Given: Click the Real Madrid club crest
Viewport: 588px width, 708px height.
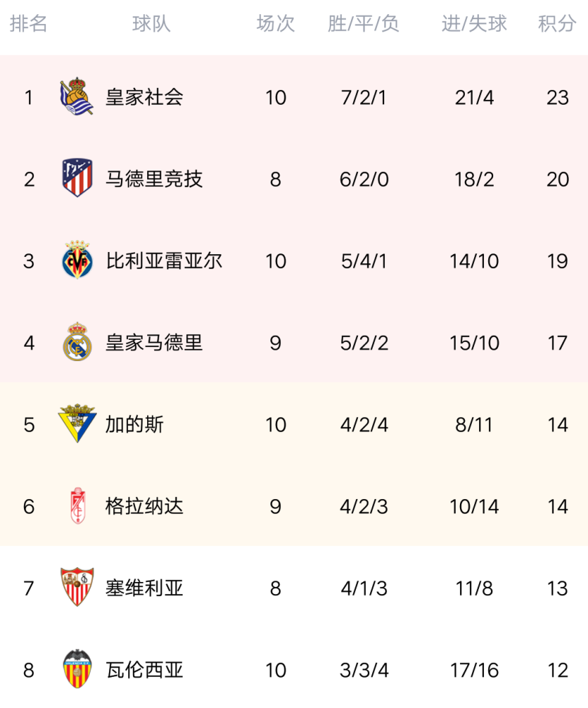Looking at the screenshot, I should tap(77, 341).
